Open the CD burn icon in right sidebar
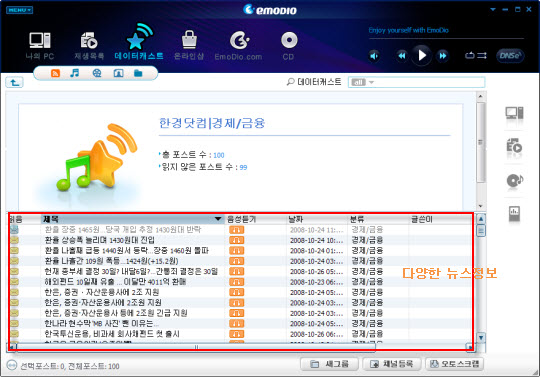540x377 pixels. click(x=515, y=180)
